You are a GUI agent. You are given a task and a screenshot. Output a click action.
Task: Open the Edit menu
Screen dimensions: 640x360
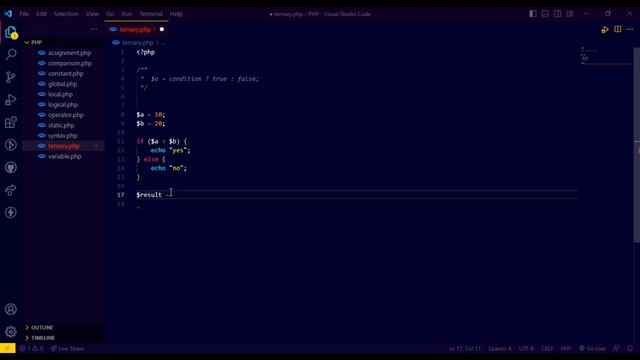coord(41,13)
